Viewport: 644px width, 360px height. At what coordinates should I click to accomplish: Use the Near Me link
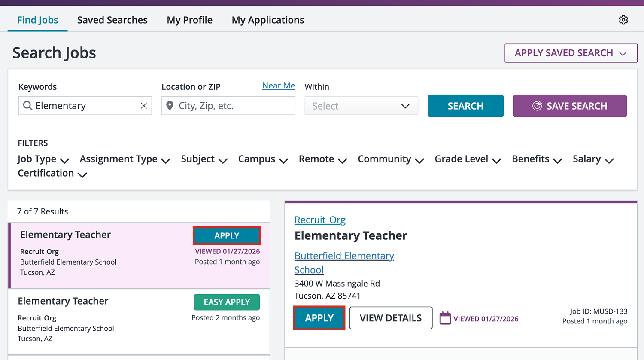point(278,85)
